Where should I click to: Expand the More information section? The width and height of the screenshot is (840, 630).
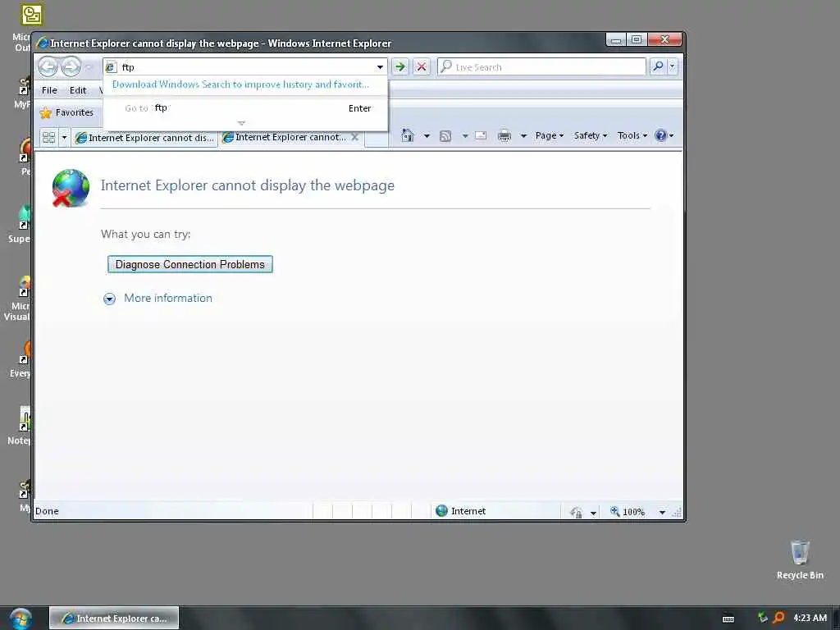(109, 299)
